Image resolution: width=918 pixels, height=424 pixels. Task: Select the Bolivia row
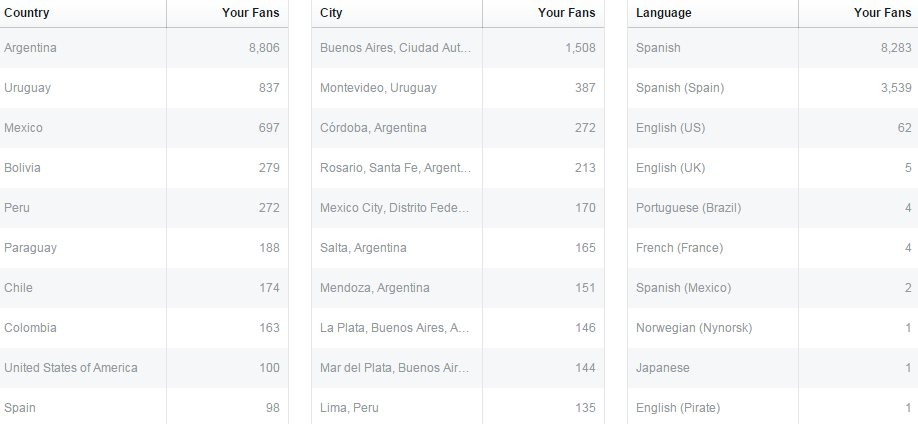[x=144, y=167]
